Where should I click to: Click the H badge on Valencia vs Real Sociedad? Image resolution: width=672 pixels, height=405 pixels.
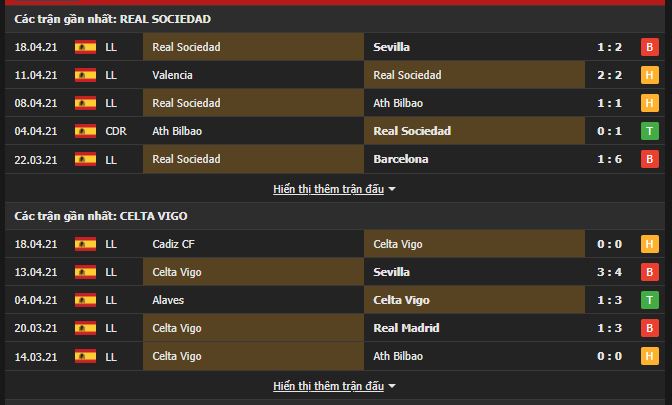click(650, 75)
